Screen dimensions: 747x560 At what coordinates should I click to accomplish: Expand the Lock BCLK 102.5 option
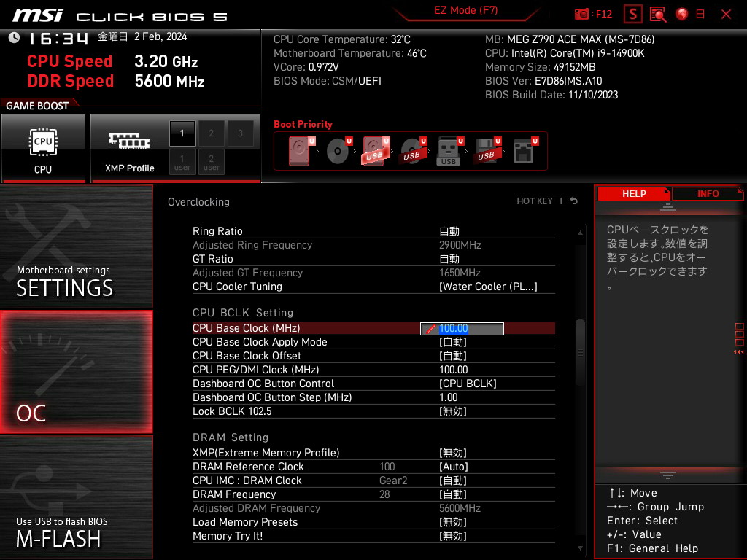pos(452,411)
